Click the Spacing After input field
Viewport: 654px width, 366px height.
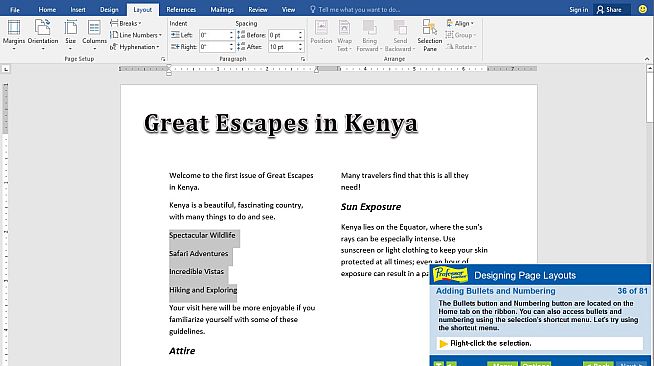[x=283, y=47]
